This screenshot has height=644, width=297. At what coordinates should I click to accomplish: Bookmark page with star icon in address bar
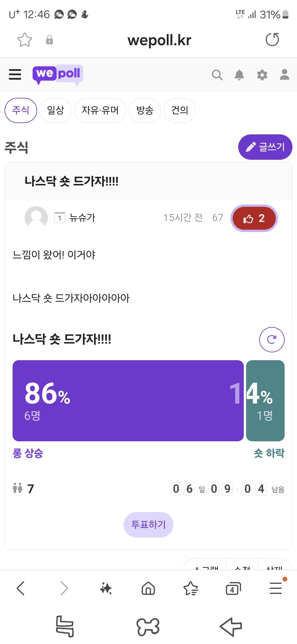point(25,40)
